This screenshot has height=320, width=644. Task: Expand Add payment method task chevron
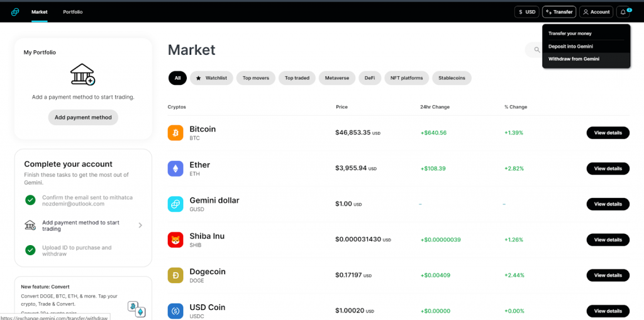pyautogui.click(x=140, y=225)
